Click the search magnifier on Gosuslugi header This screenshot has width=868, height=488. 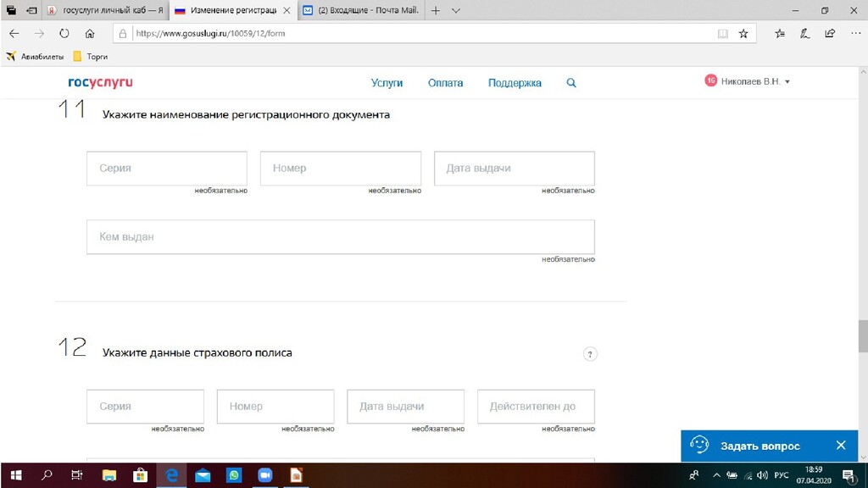(x=571, y=83)
